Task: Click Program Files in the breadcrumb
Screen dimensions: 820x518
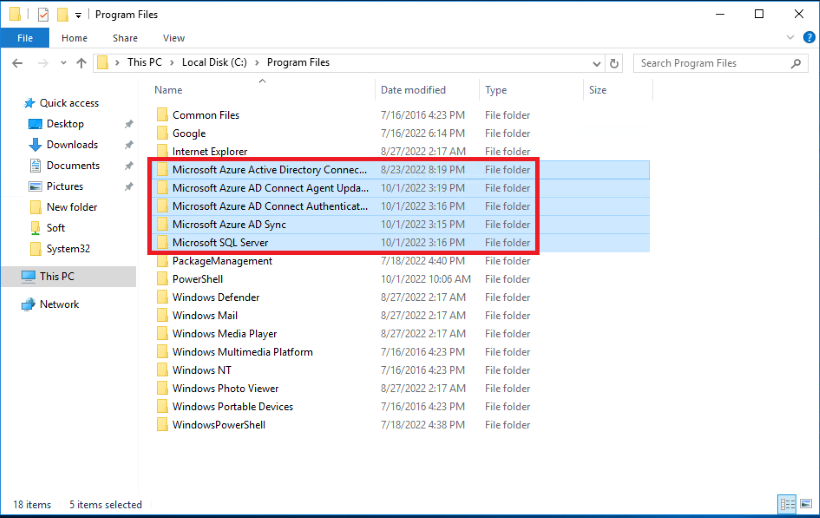Action: coord(298,63)
